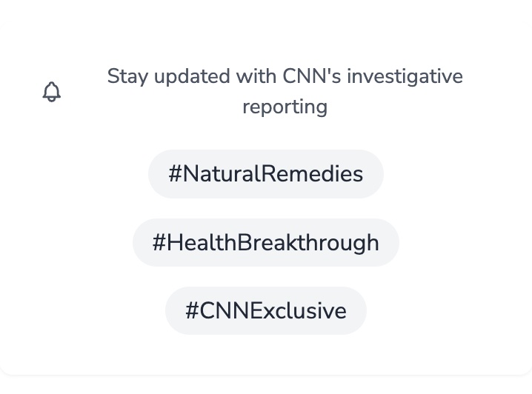This screenshot has height=394, width=532.
Task: Browse posts tagged #NaturalRemedies
Action: point(265,174)
